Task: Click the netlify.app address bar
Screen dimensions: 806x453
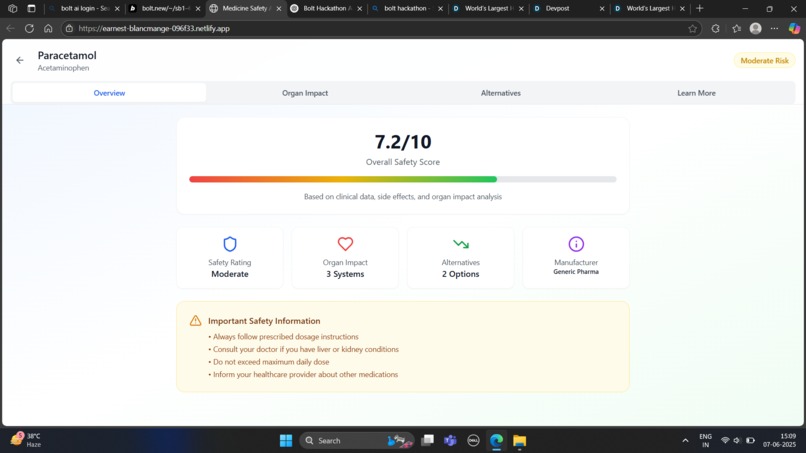Action: tap(380, 29)
